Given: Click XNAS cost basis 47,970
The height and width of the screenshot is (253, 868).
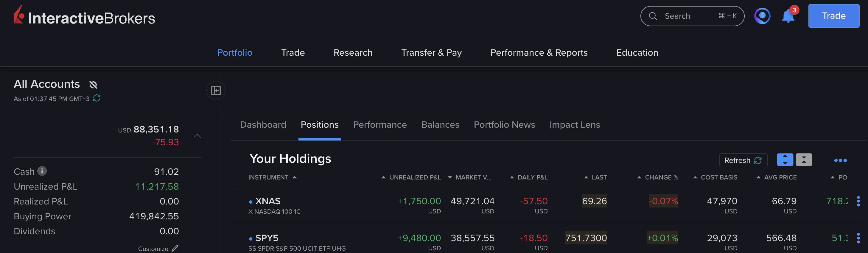Looking at the screenshot, I should pos(722,201).
